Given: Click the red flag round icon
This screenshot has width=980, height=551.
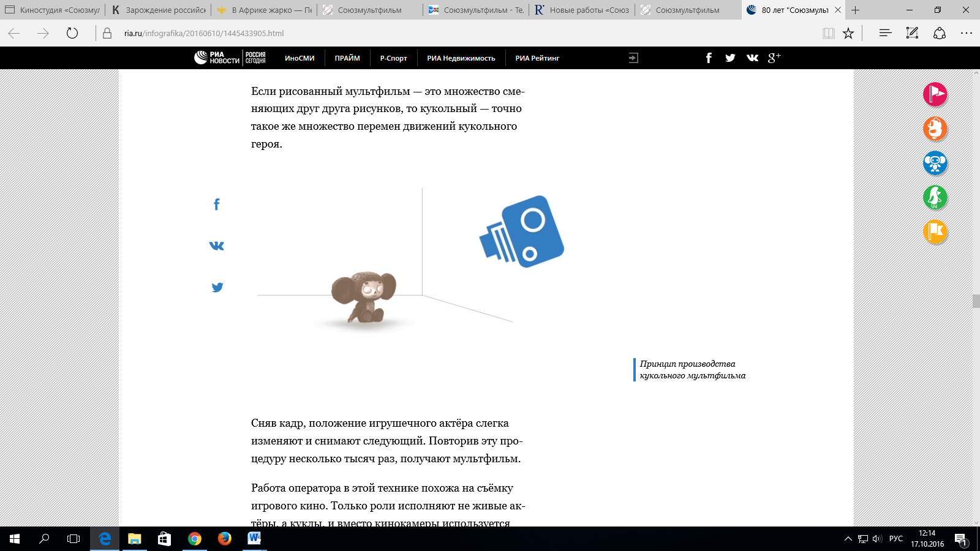Looking at the screenshot, I should 935,94.
